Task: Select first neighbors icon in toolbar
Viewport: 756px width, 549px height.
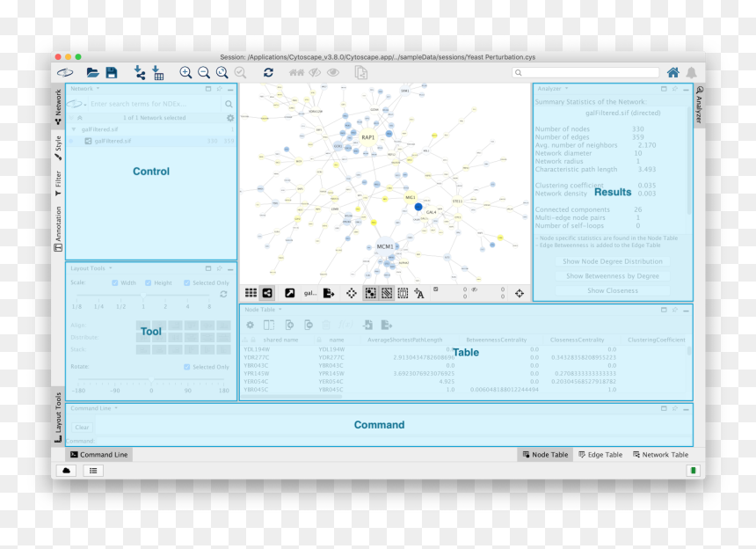Action: (296, 73)
